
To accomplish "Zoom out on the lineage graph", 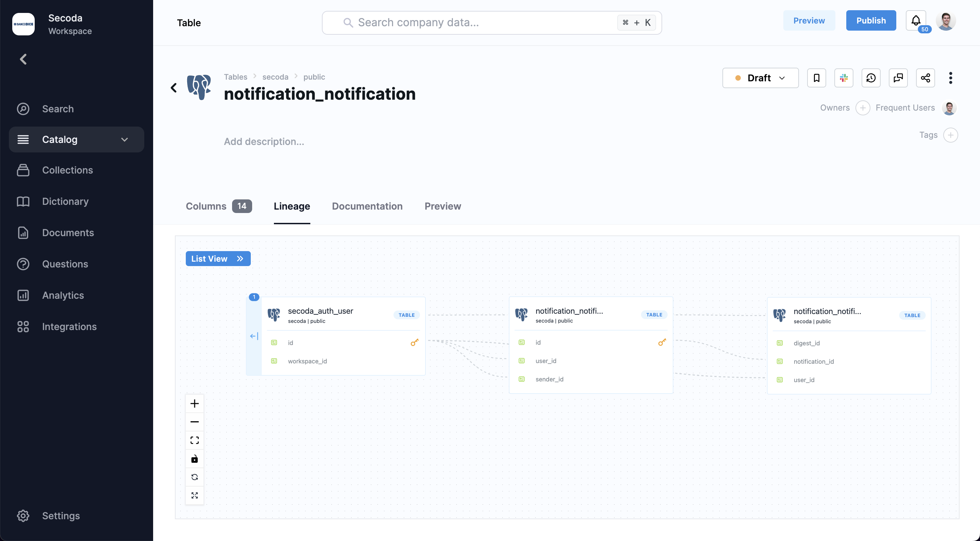I will pos(194,422).
